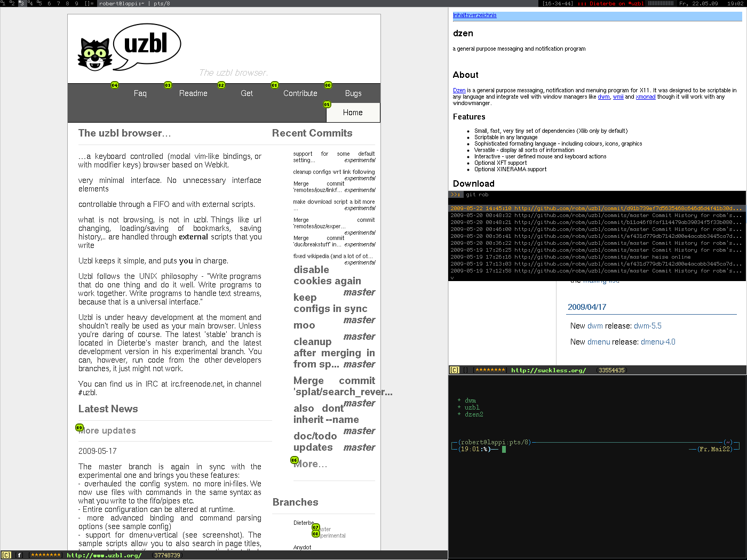The width and height of the screenshot is (747, 560).
Task: Select the active workspace tag 3
Action: pos(21,3)
